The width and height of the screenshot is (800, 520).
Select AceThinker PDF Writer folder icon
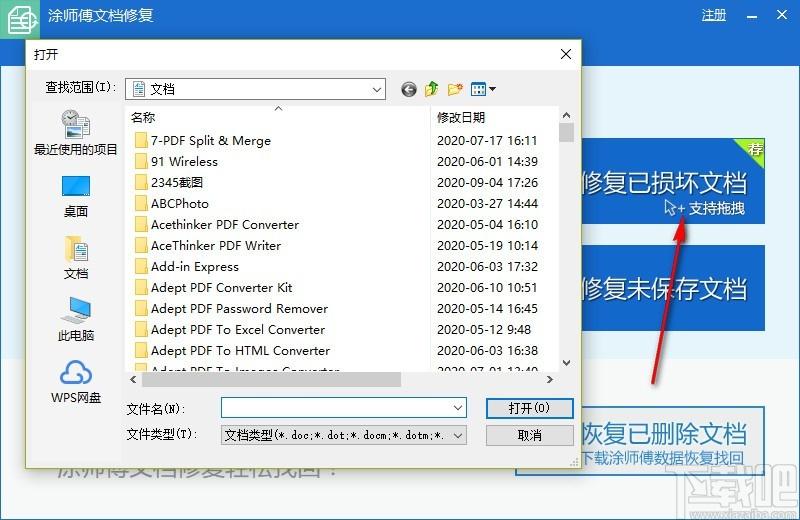coord(141,245)
